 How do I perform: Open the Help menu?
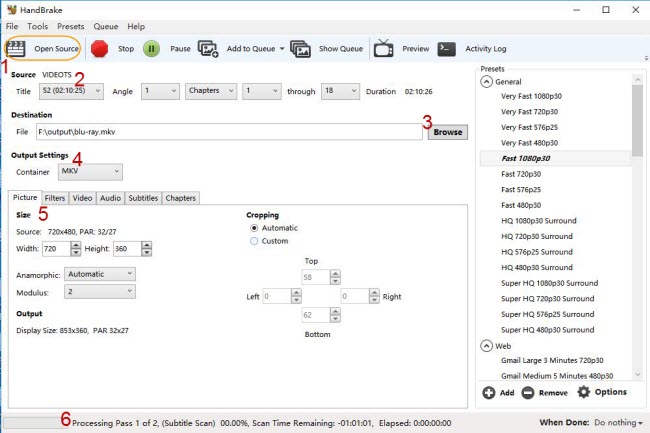pos(136,27)
